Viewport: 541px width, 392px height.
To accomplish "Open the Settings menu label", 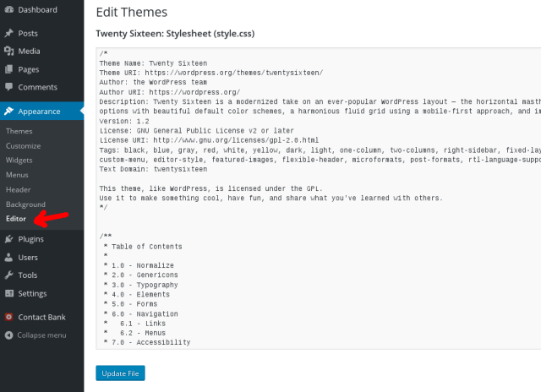I will (x=32, y=294).
